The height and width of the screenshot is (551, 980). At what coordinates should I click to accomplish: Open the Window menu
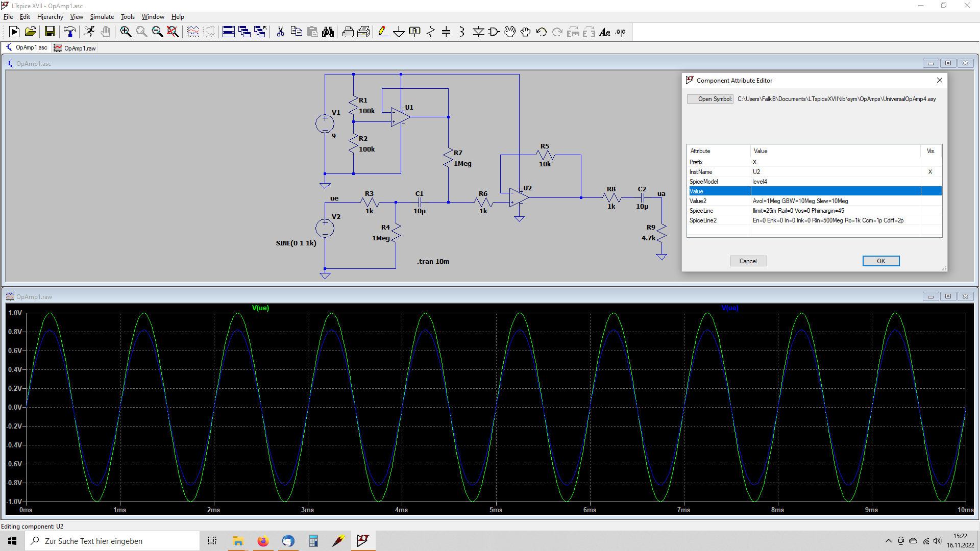point(153,17)
